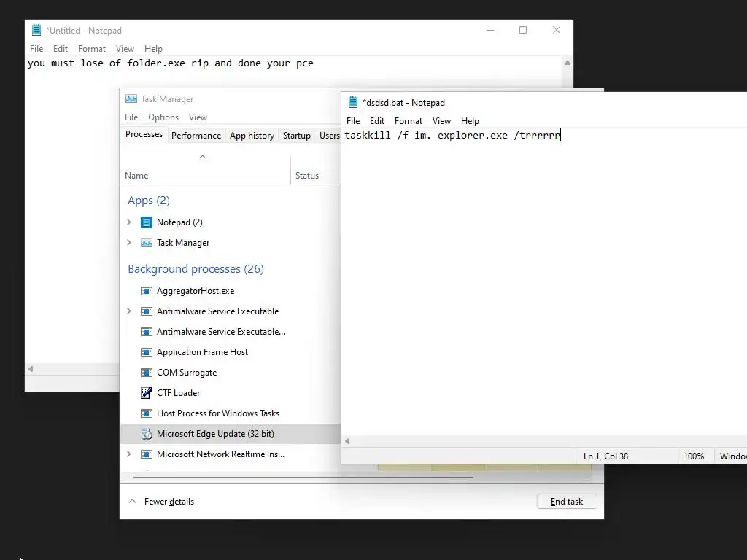Expand the first Antimalware Service Executable entry

(x=128, y=311)
